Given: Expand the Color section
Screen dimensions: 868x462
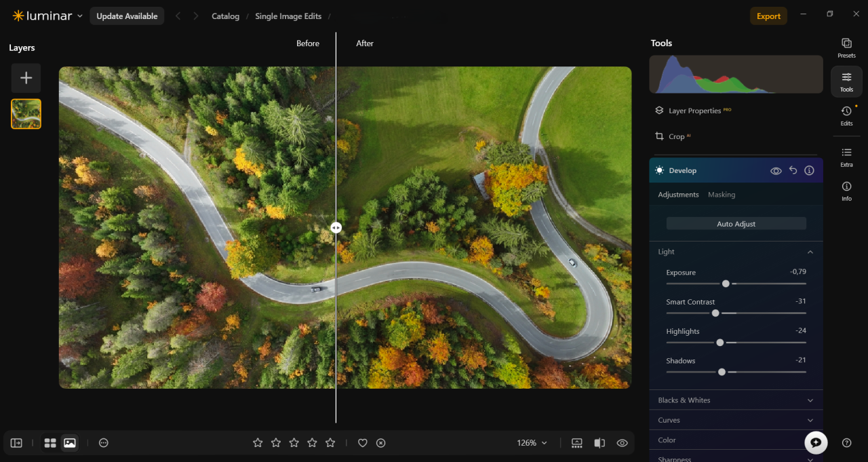Looking at the screenshot, I should point(736,440).
